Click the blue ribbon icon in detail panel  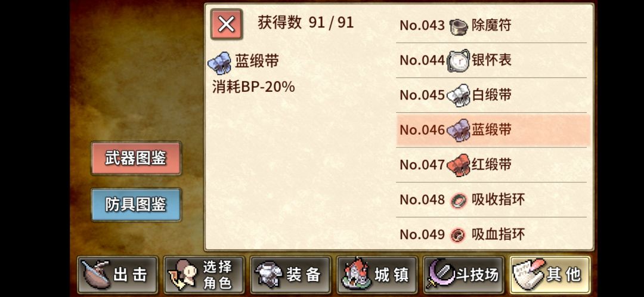click(x=219, y=63)
